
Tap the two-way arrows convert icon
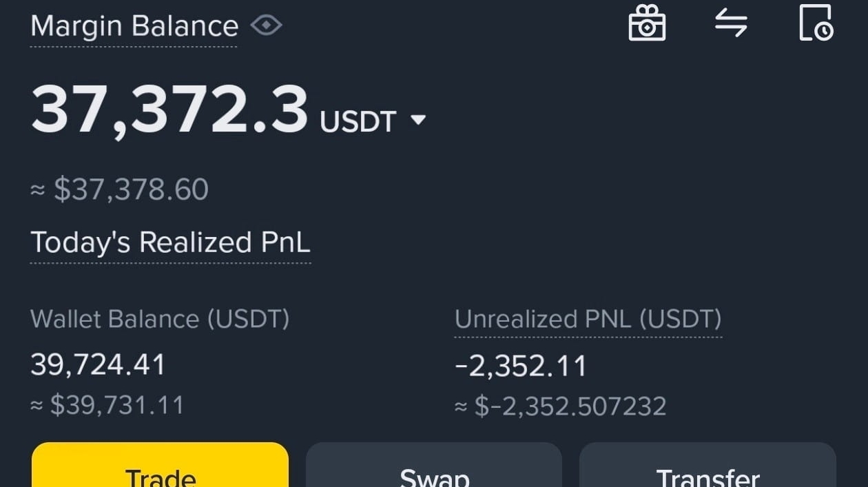point(731,24)
